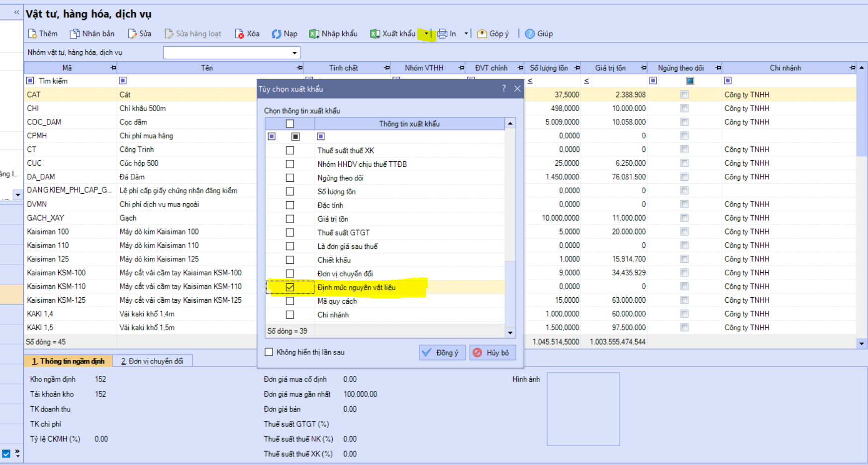Click the Hình ảnh image box
Viewport: 868px width, 465px height.
583,409
